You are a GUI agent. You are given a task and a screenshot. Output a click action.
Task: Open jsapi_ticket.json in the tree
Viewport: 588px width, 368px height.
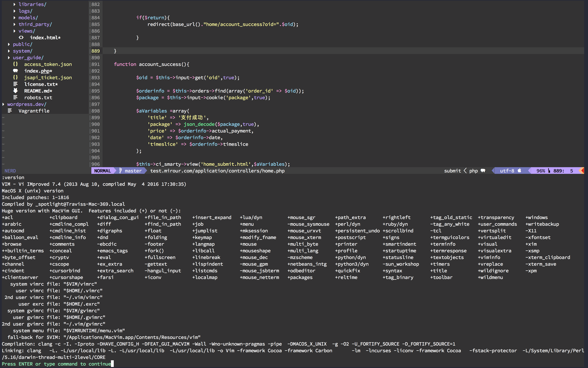[x=48, y=77]
